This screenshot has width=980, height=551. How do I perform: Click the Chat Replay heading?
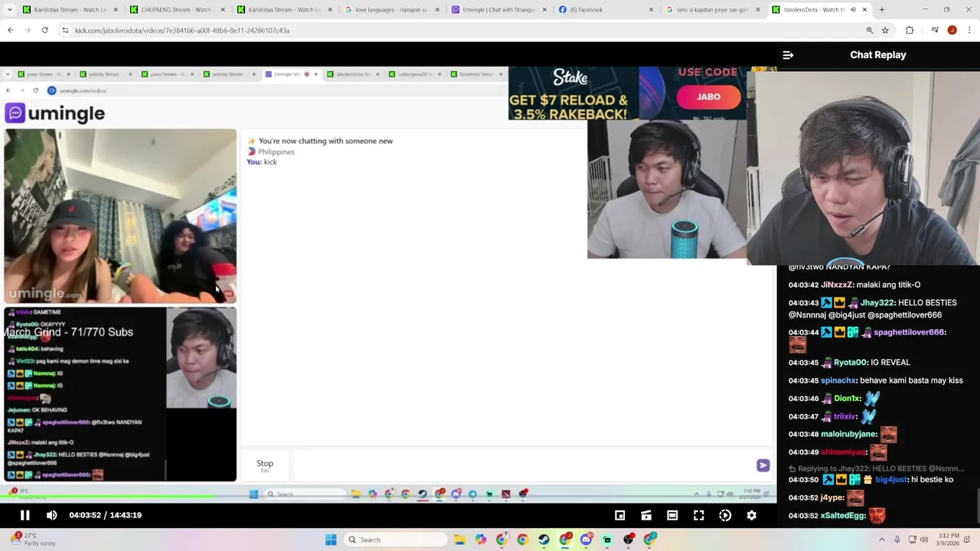click(877, 55)
